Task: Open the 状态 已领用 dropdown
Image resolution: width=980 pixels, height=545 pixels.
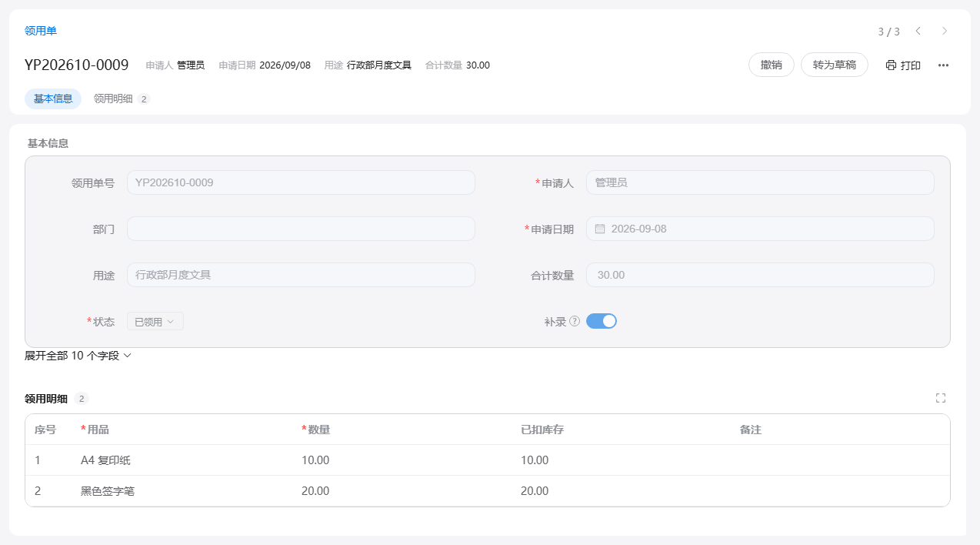Action: click(x=155, y=322)
